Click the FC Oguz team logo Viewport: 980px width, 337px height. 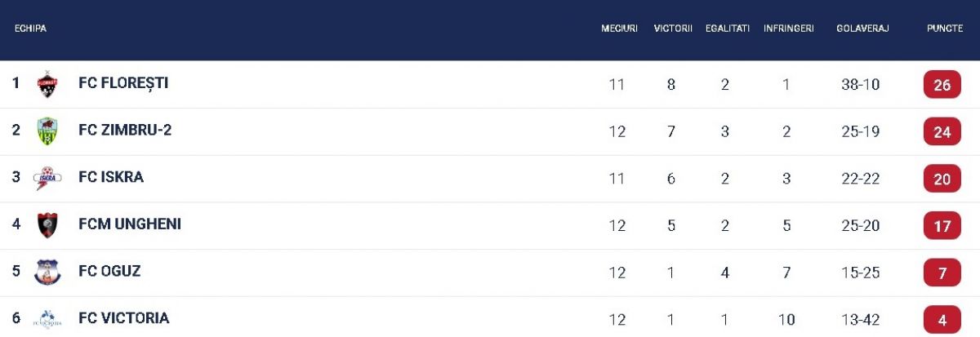pos(47,272)
